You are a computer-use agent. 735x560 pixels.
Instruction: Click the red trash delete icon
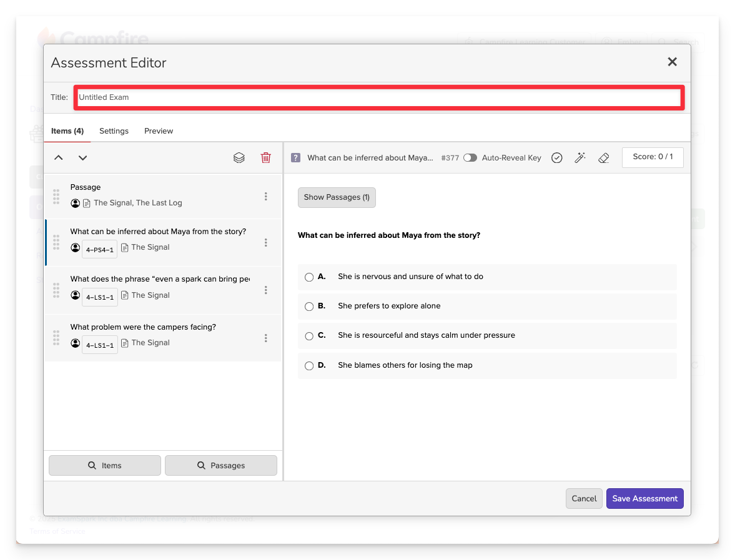pyautogui.click(x=265, y=158)
